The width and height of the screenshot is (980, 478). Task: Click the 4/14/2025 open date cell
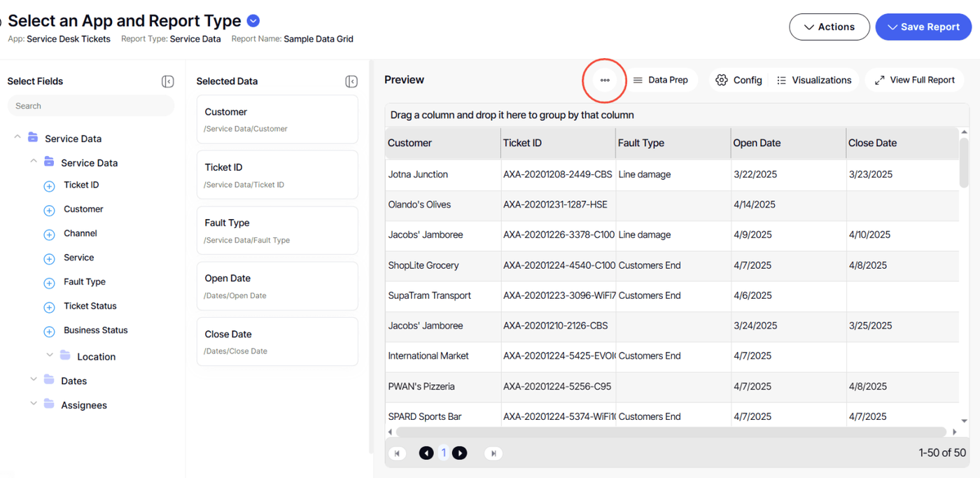click(788, 204)
